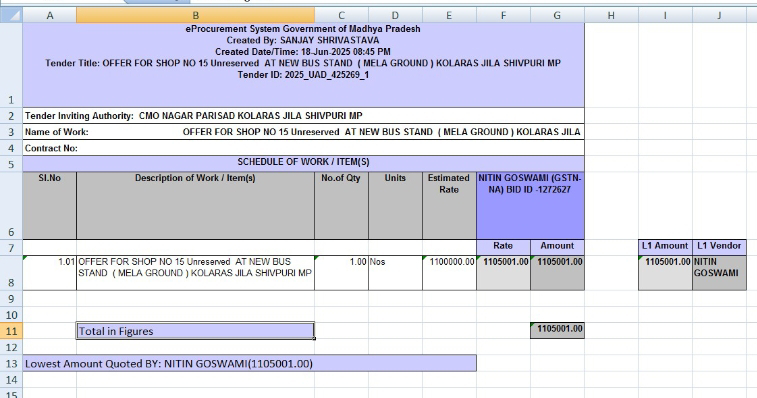Click the No.of Qty header cell
This screenshot has width=757, height=398.
pyautogui.click(x=341, y=206)
